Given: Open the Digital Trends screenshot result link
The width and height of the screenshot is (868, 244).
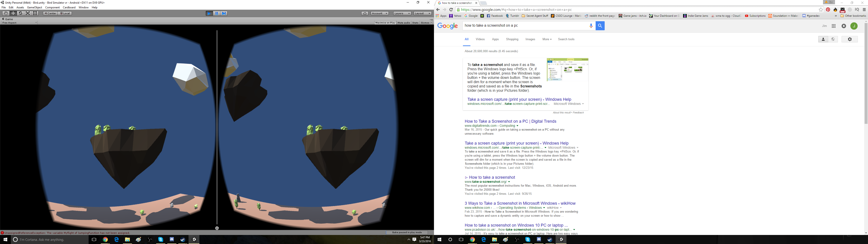Looking at the screenshot, I should tap(510, 121).
